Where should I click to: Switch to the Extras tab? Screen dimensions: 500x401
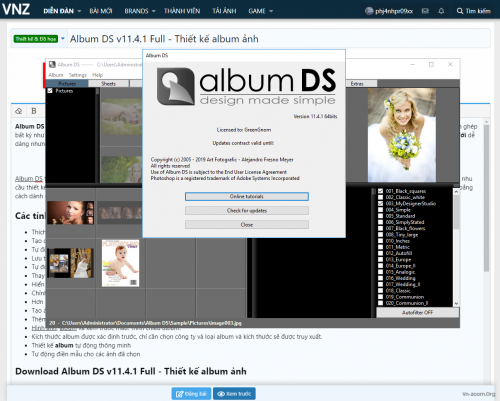pyautogui.click(x=357, y=84)
